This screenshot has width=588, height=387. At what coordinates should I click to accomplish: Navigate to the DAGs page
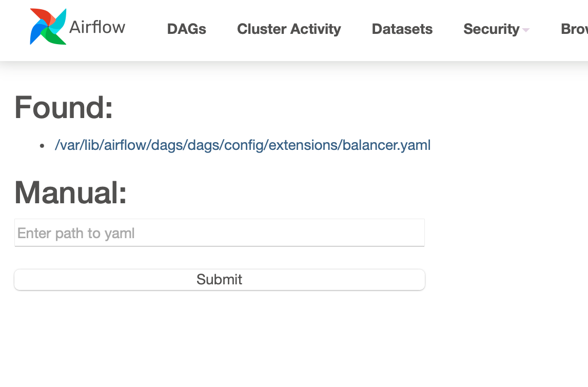click(x=186, y=29)
